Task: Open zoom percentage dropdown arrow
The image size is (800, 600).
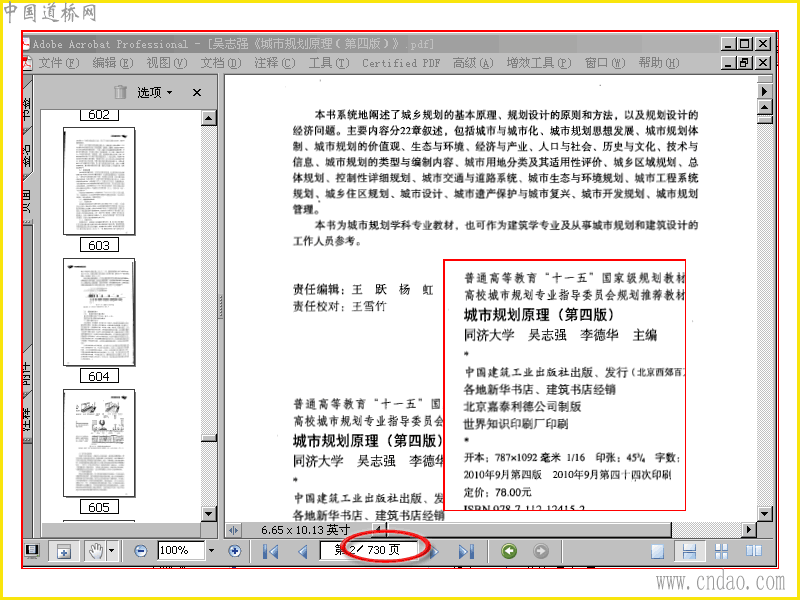Action: pos(211,551)
